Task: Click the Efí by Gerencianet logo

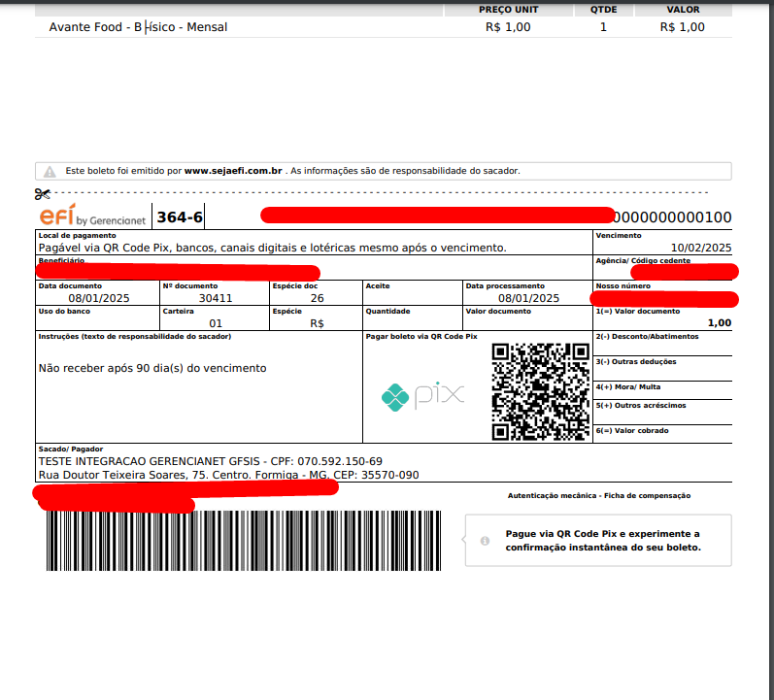Action: pos(93,217)
